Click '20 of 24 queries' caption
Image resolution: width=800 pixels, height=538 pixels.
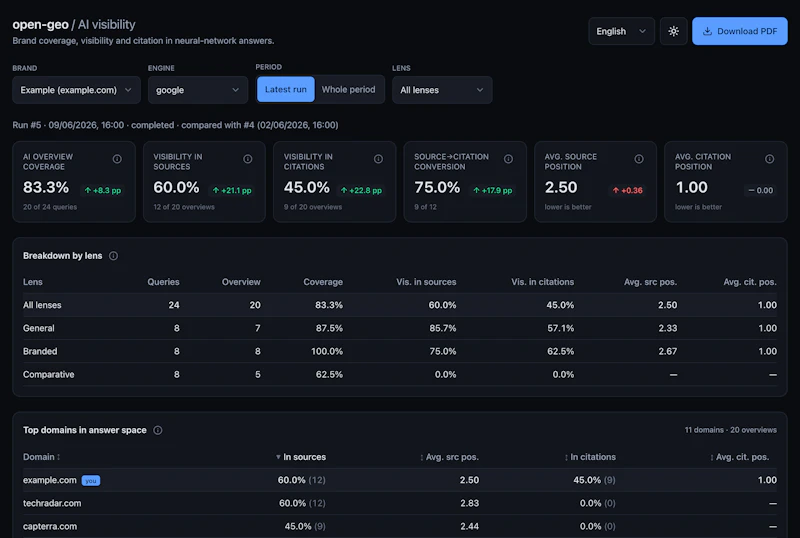(x=50, y=207)
